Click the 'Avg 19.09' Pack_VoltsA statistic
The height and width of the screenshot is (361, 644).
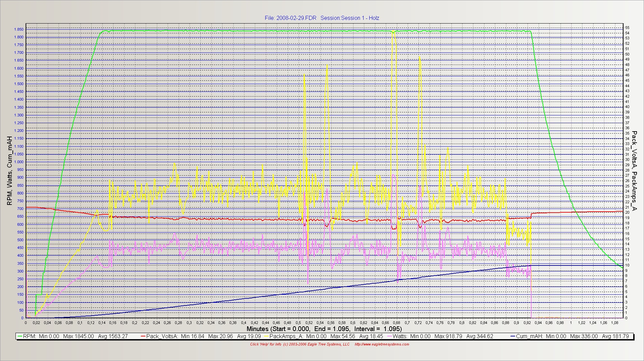pos(249,336)
